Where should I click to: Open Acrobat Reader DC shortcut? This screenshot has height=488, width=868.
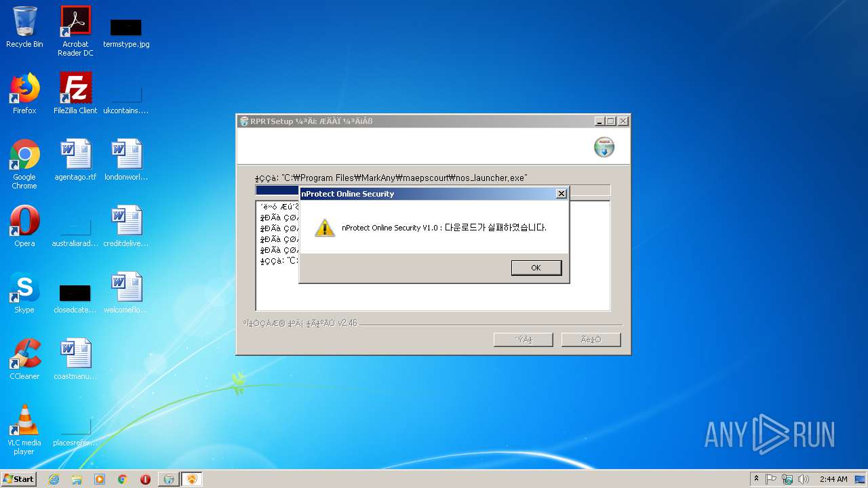(x=75, y=31)
